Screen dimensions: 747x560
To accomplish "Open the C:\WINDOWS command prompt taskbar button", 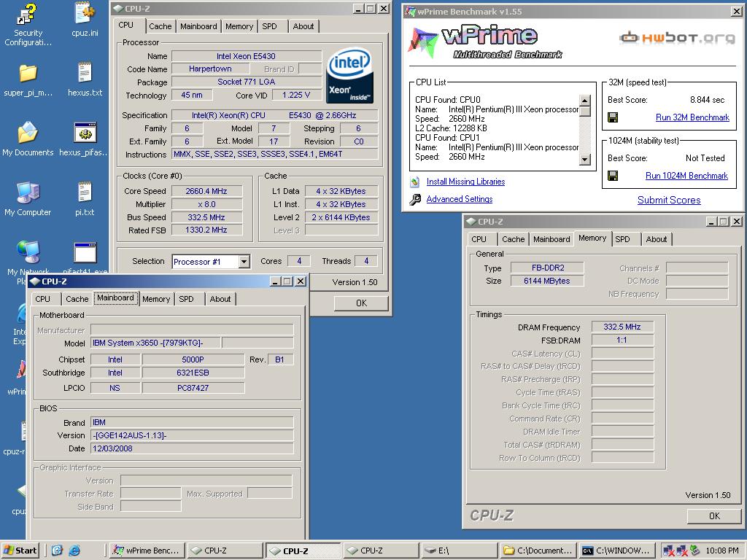I will [616, 551].
